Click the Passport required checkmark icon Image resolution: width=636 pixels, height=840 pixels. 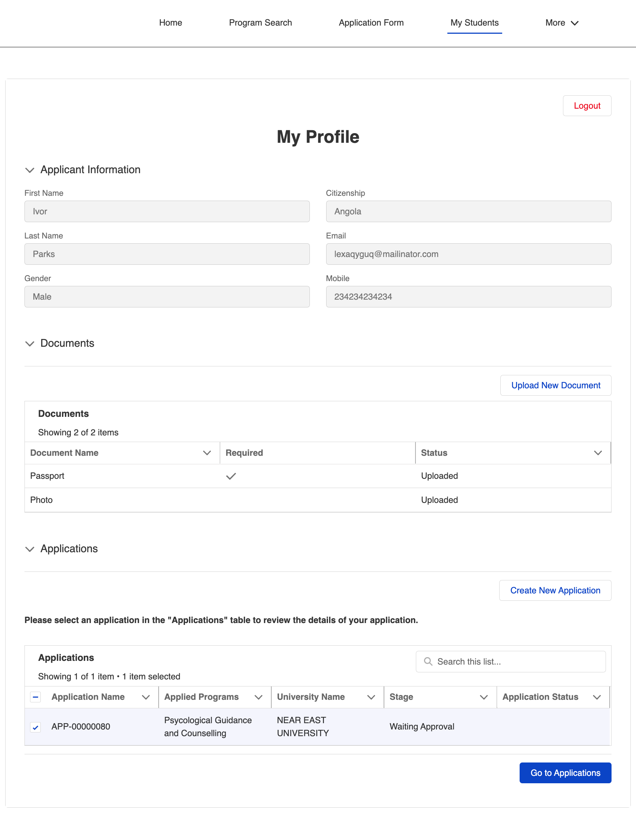[231, 476]
